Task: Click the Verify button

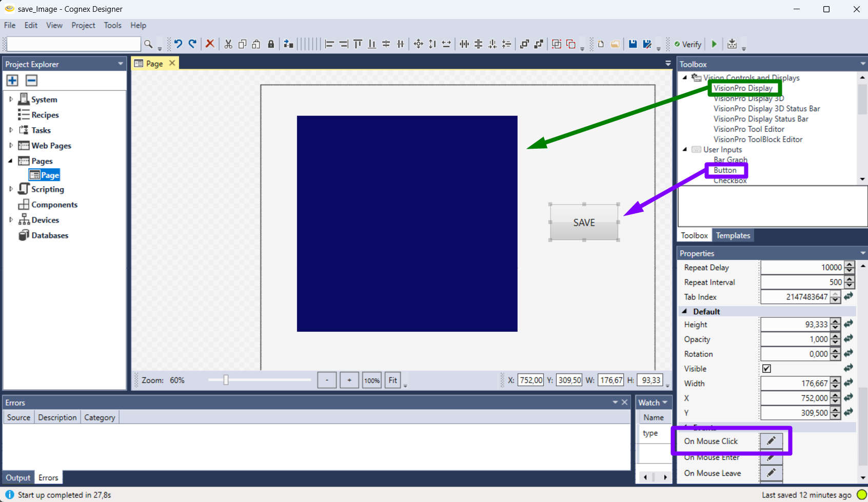Action: (x=687, y=44)
